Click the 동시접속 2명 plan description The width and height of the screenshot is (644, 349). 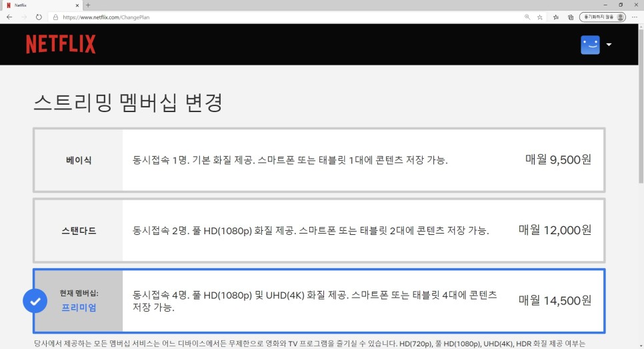pos(311,231)
